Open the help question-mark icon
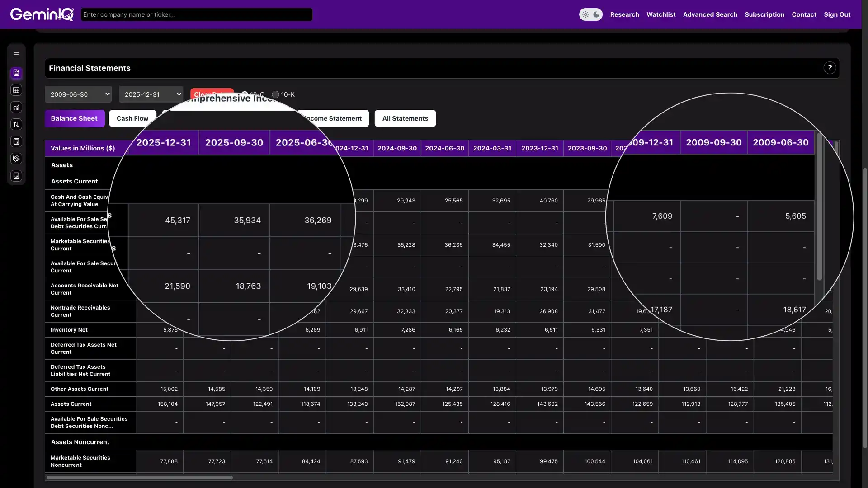This screenshot has width=868, height=488. pyautogui.click(x=830, y=68)
